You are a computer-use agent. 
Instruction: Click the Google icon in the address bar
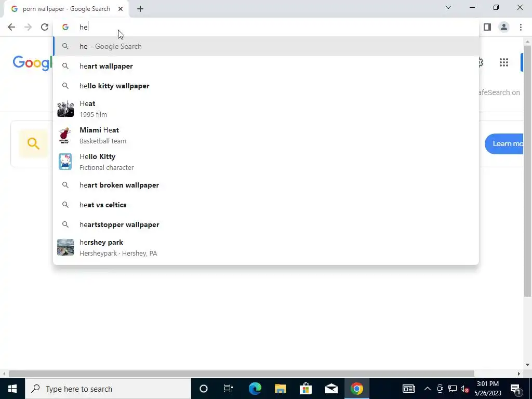[65, 27]
